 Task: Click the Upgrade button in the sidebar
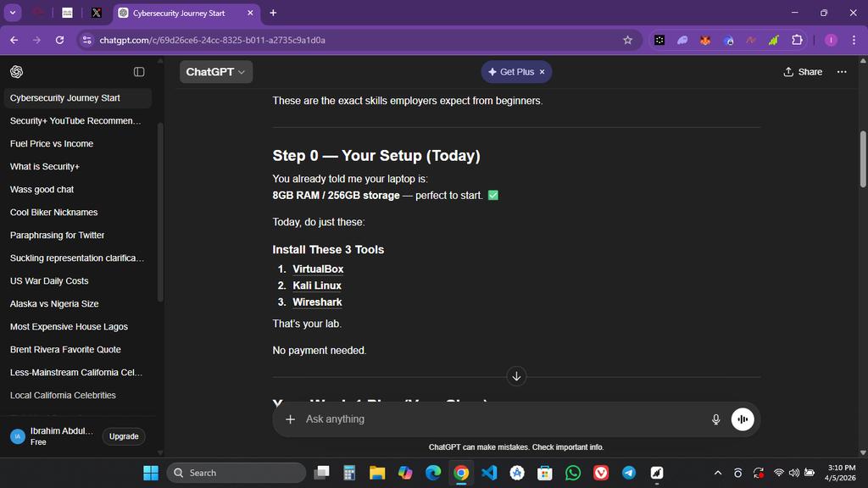[124, 436]
